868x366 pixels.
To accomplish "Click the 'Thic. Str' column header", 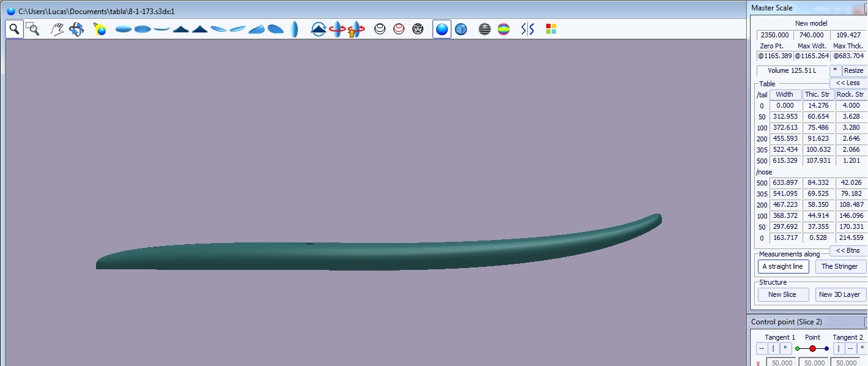I will point(817,94).
